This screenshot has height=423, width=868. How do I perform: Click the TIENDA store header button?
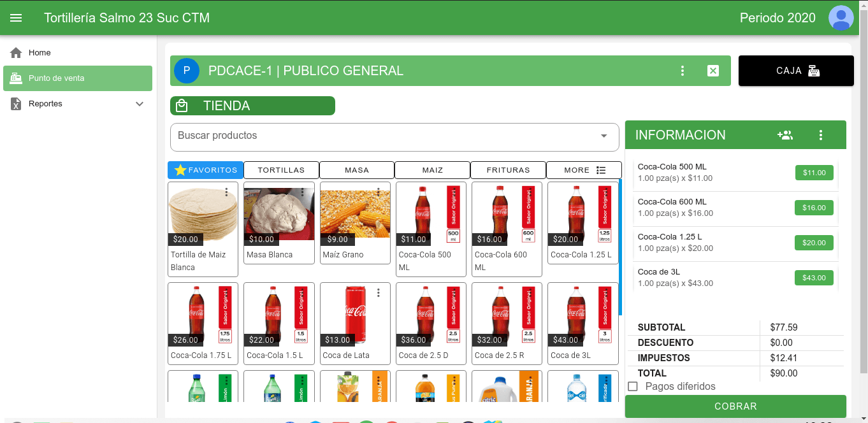(252, 106)
